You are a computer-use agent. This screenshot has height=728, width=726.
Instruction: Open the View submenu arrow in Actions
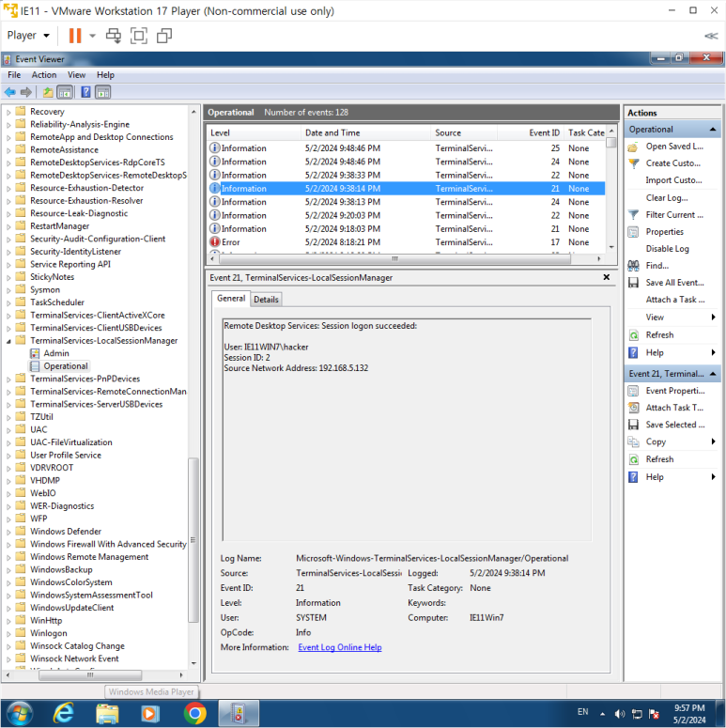point(713,318)
